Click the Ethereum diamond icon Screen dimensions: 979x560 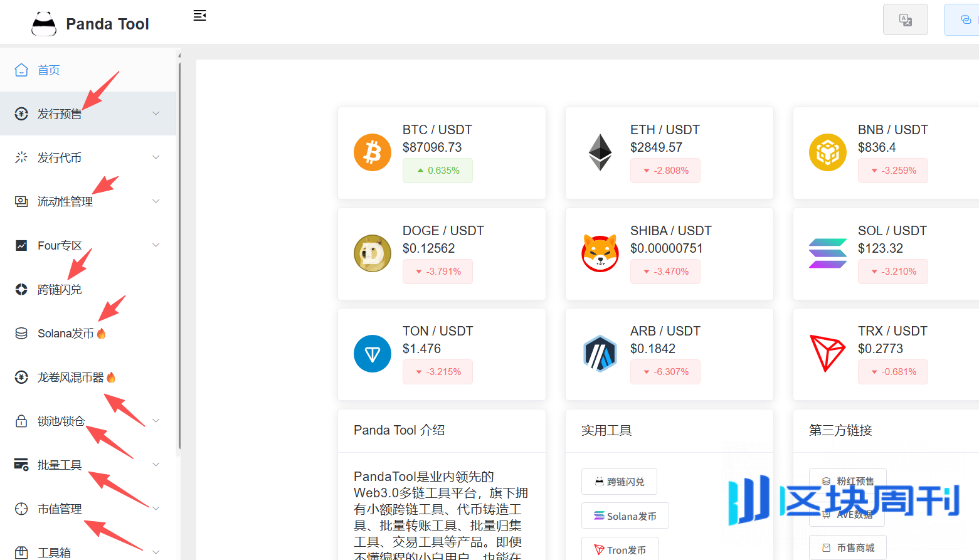pos(600,152)
